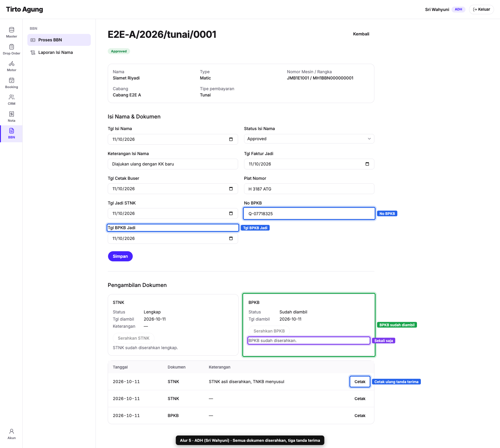Image resolution: width=500 pixels, height=448 pixels.
Task: Open calendar picker for Tgl Jadi STNK
Action: [x=231, y=213]
